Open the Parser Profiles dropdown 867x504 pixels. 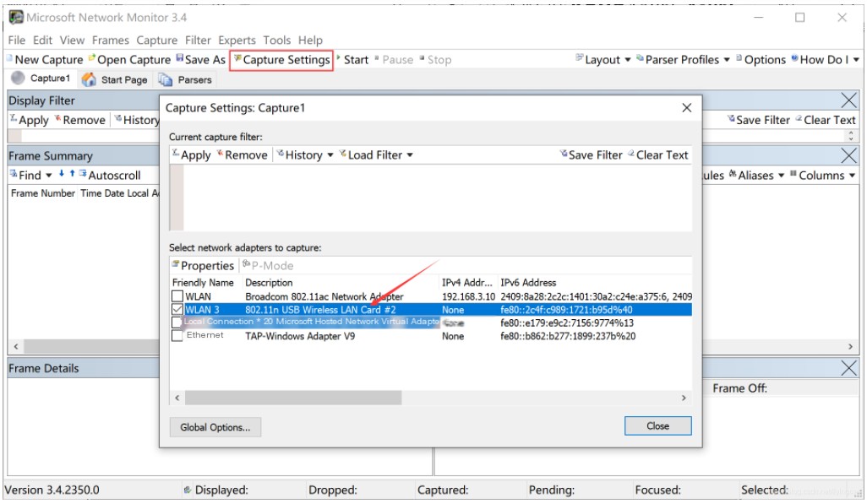(x=683, y=60)
